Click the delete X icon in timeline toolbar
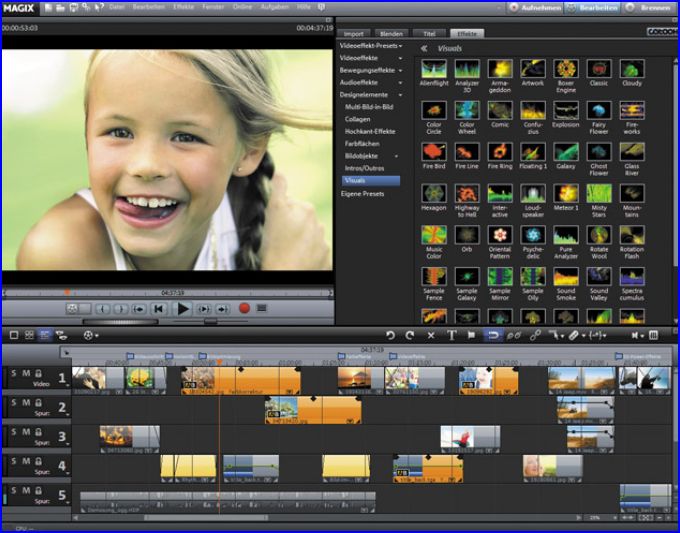Viewport: 680px width, 533px height. click(431, 335)
